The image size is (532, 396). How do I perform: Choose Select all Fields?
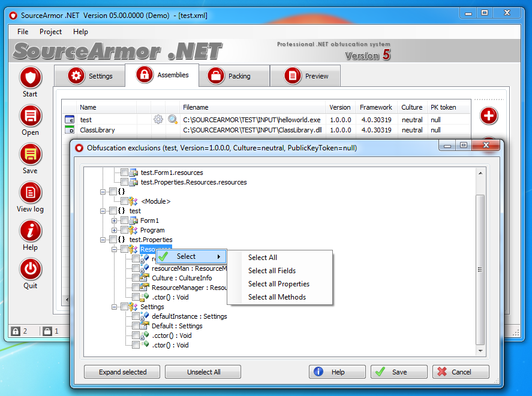(272, 271)
